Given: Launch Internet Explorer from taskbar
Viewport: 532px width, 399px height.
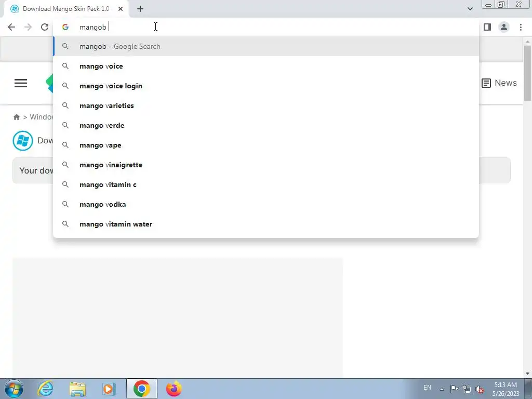Looking at the screenshot, I should pyautogui.click(x=46, y=389).
